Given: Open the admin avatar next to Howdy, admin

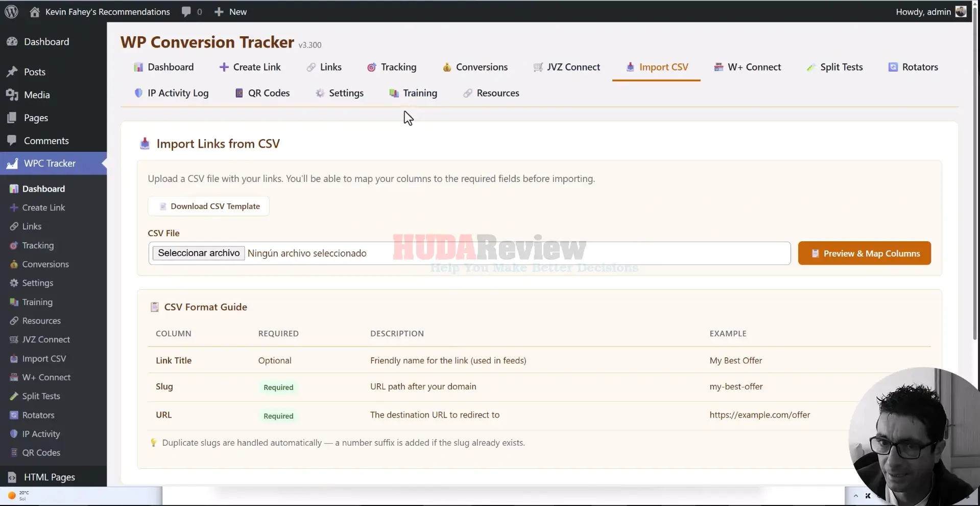Looking at the screenshot, I should pos(961,12).
